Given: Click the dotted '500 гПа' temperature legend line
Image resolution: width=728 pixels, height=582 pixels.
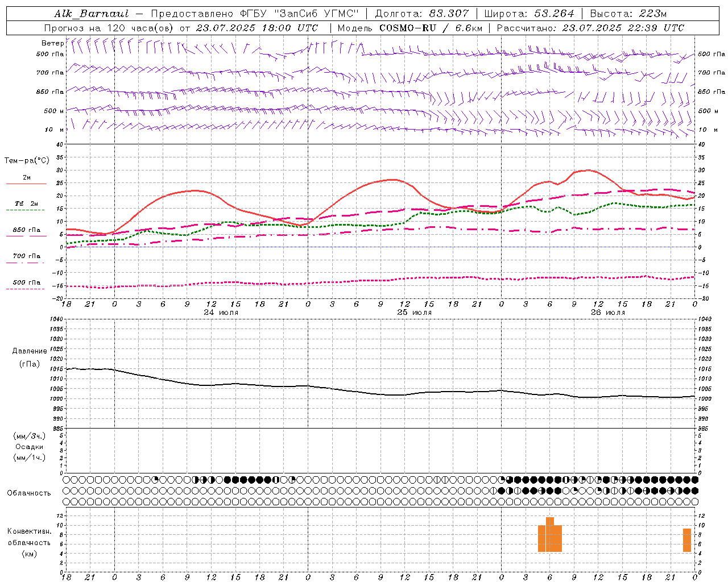Looking at the screenshot, I should coord(26,289).
